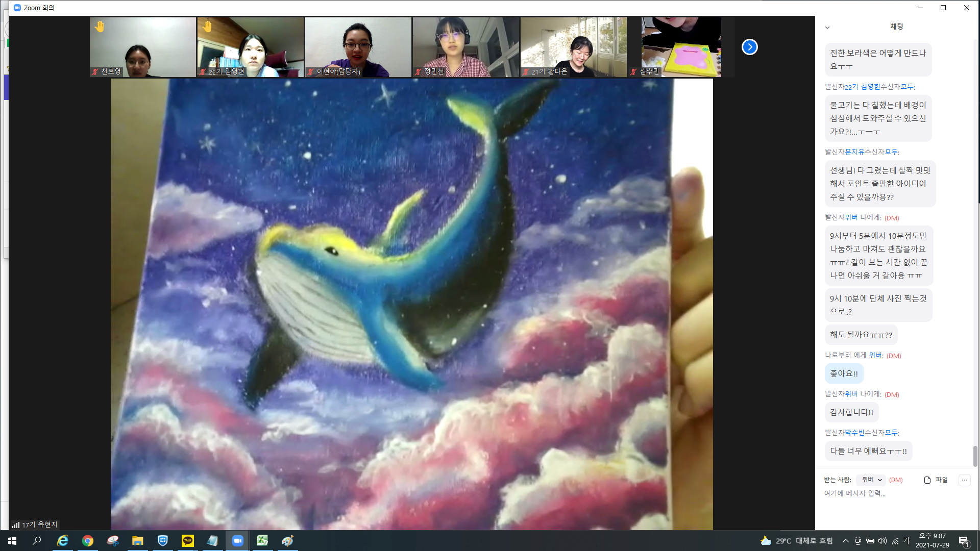Open Excel from the taskbar
Image resolution: width=980 pixels, height=551 pixels.
click(262, 541)
